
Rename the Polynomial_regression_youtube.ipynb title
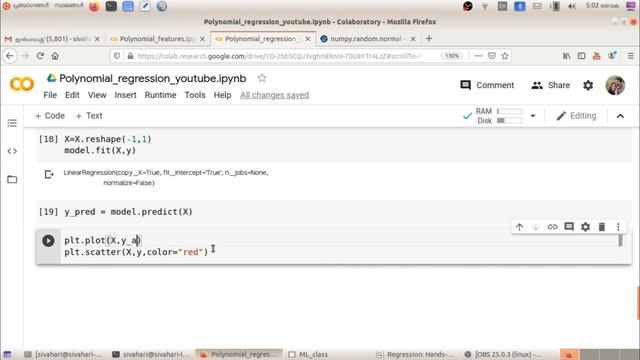pyautogui.click(x=153, y=78)
